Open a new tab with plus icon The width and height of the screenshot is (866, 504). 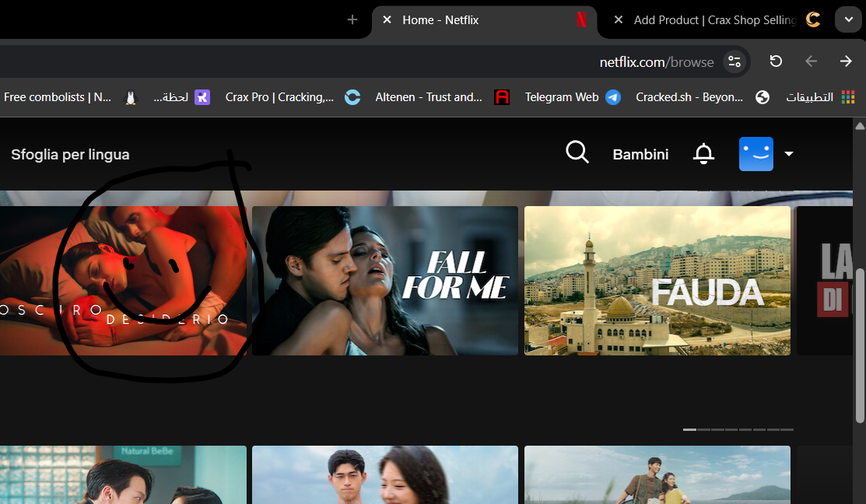[352, 19]
